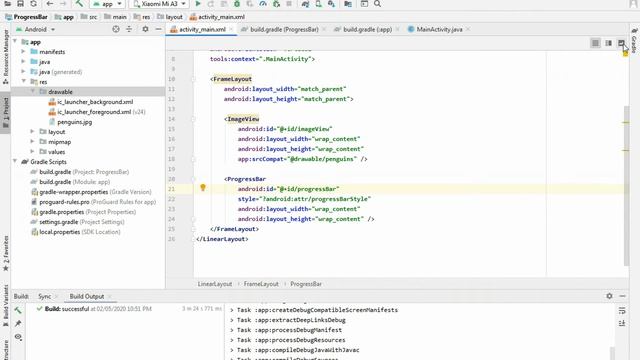Expand the java folder

(x=23, y=62)
